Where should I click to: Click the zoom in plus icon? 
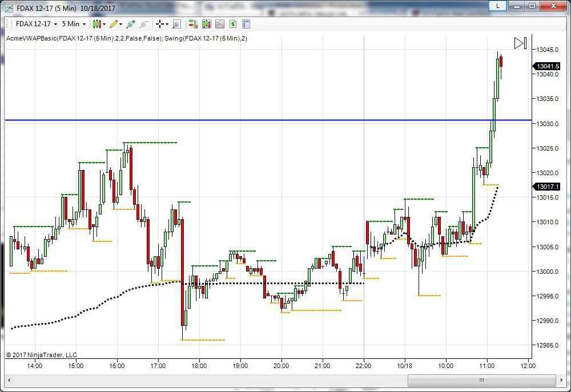(x=131, y=24)
